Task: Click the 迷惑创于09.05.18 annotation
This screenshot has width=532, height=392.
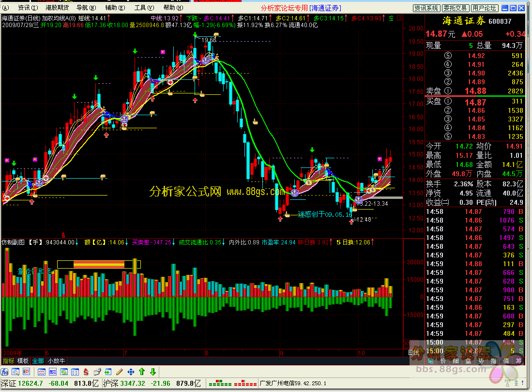Action: [325, 214]
